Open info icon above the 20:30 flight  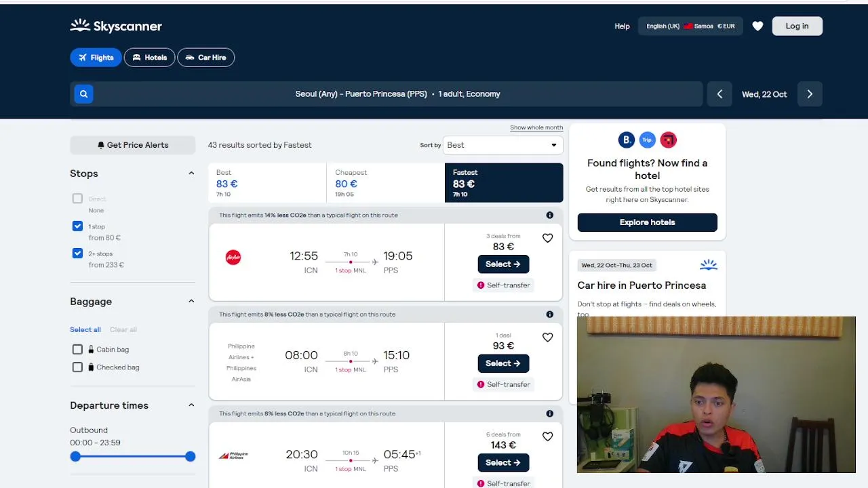(549, 413)
